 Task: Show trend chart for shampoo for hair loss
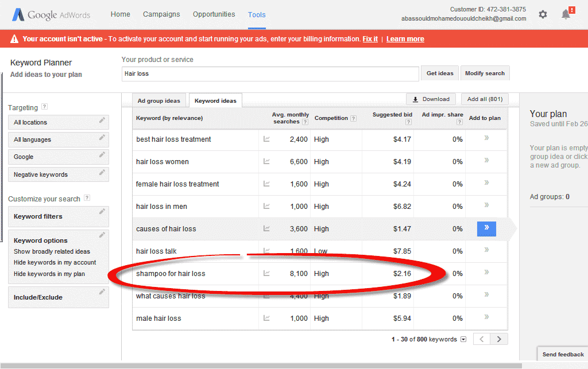point(266,274)
